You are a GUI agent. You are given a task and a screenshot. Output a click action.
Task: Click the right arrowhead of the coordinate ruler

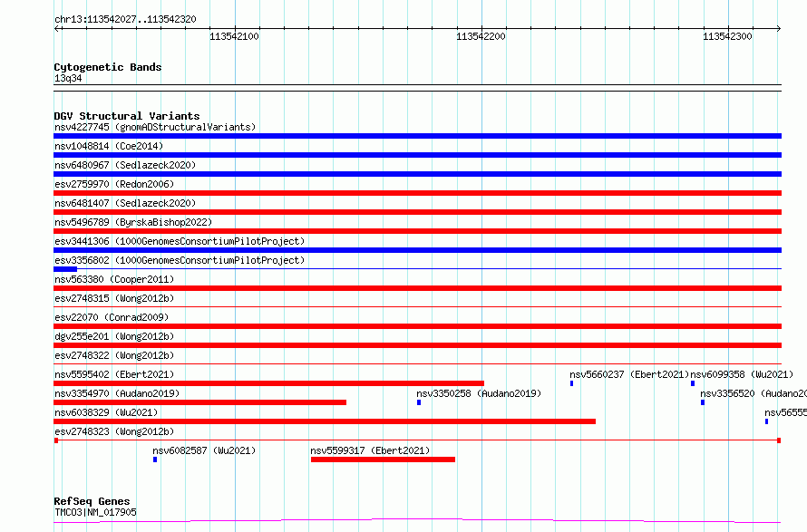pyautogui.click(x=779, y=28)
